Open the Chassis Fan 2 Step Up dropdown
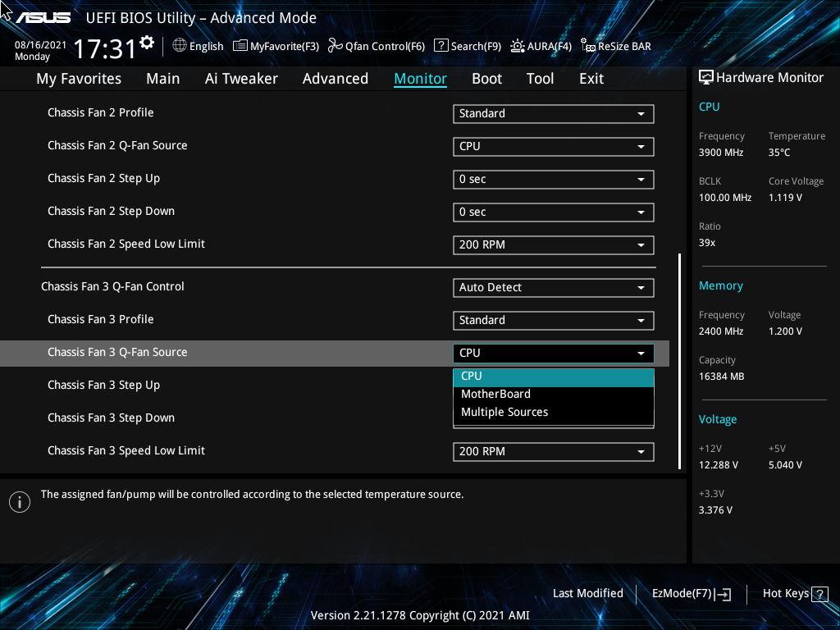840x630 pixels. [x=554, y=180]
